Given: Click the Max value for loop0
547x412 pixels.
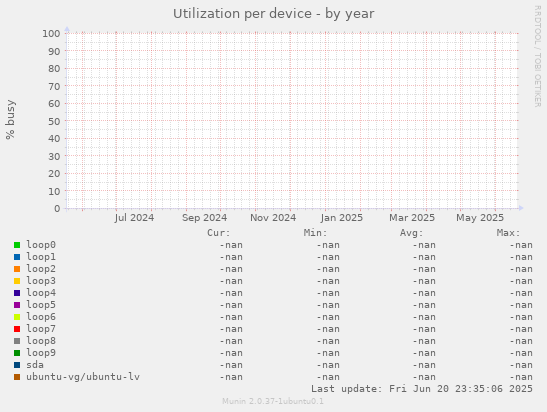Looking at the screenshot, I should [521, 245].
